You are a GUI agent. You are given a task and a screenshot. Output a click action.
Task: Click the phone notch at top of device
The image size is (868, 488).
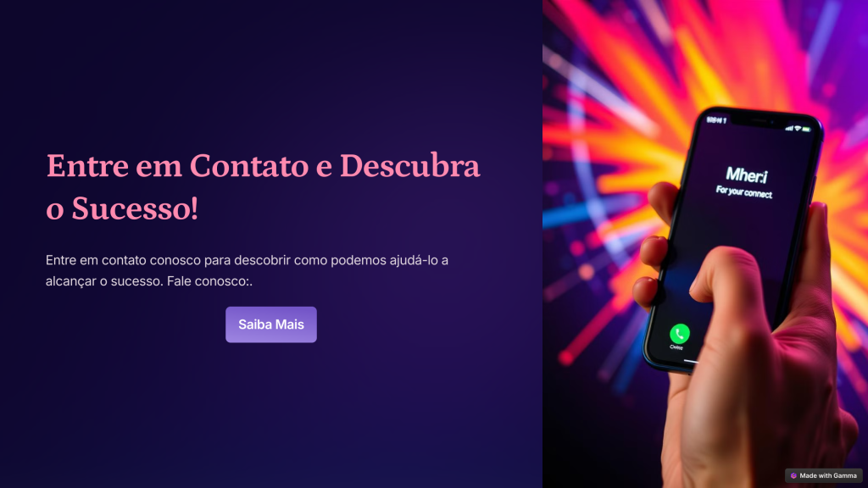pyautogui.click(x=759, y=121)
